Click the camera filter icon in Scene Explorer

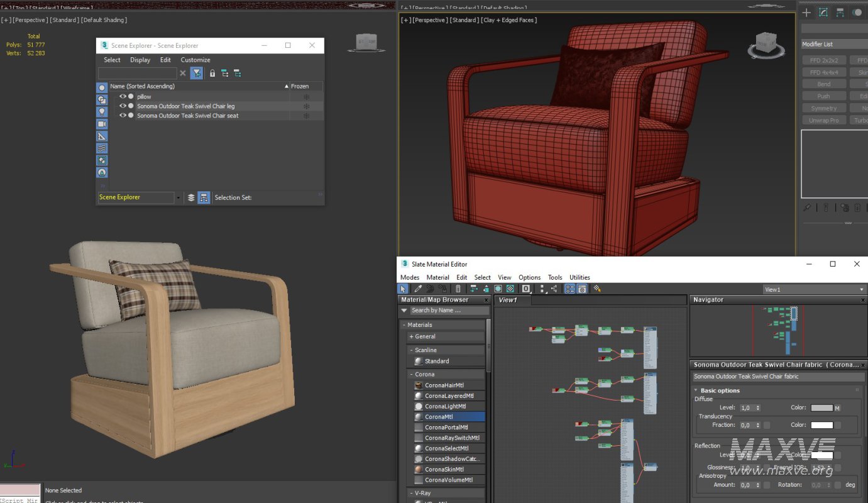point(102,124)
